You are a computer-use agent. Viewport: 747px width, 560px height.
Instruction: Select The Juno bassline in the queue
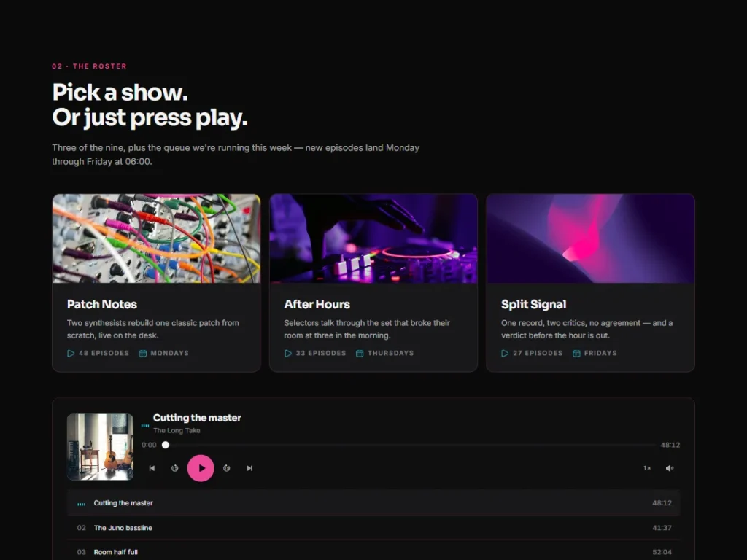point(373,528)
